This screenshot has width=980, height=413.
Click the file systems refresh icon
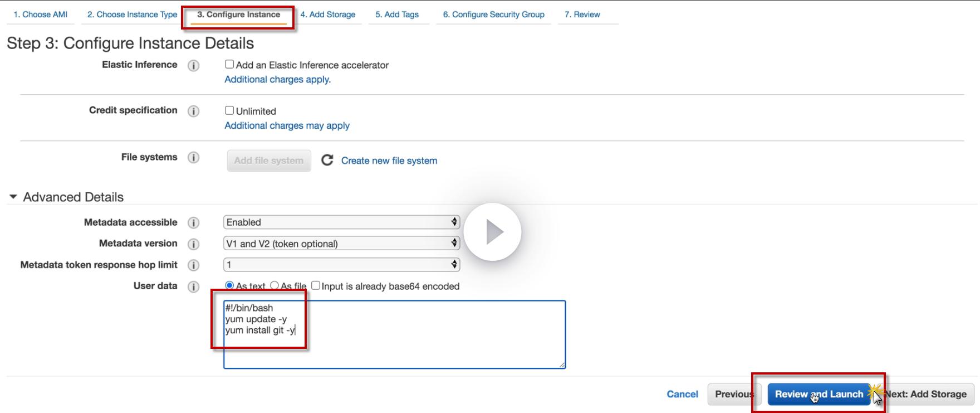point(327,161)
